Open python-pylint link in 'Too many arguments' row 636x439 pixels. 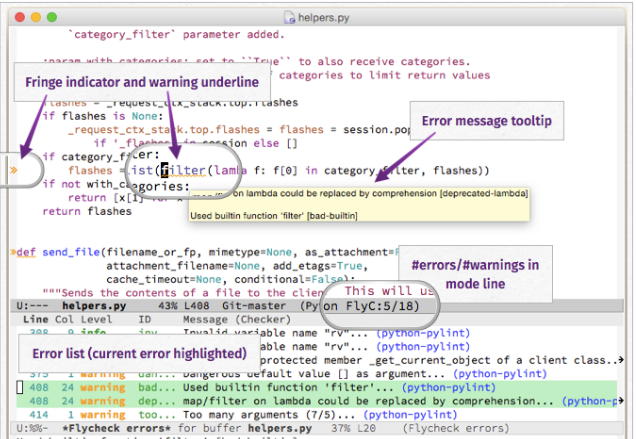click(410, 415)
